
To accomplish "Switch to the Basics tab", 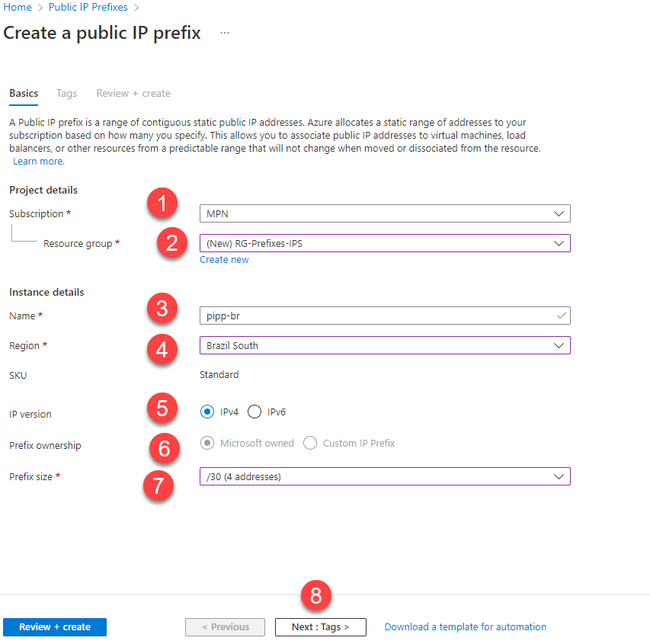I will pos(24,93).
